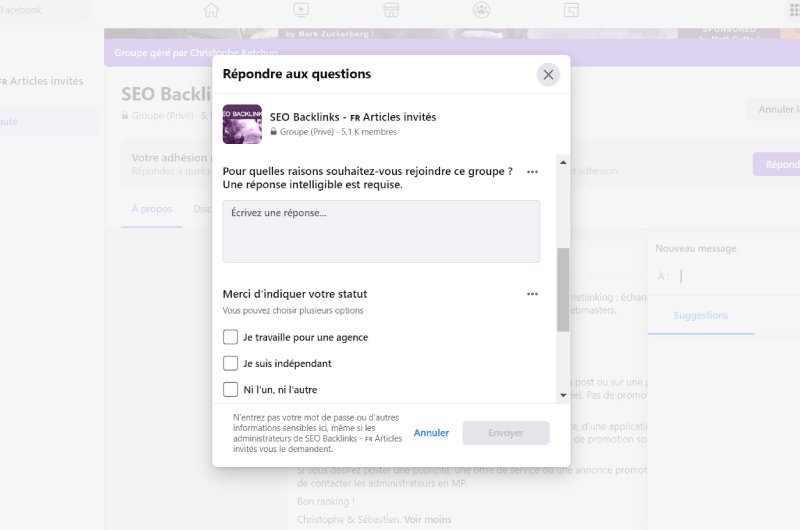
Task: Open the Marketplace store icon
Action: 391,10
